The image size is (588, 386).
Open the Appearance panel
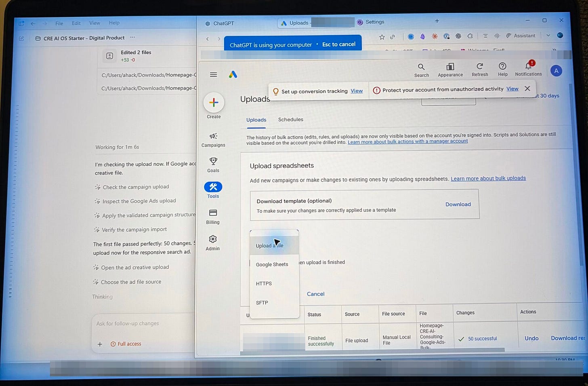tap(450, 70)
